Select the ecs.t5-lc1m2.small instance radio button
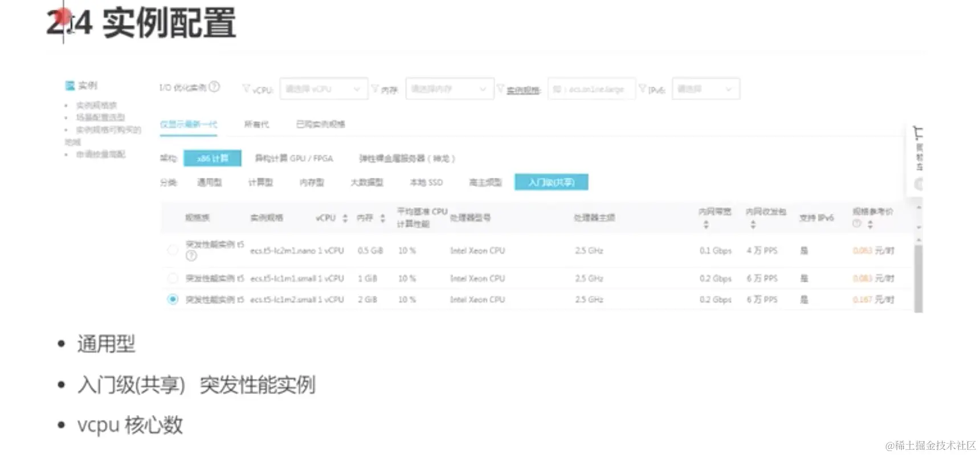 [x=173, y=299]
